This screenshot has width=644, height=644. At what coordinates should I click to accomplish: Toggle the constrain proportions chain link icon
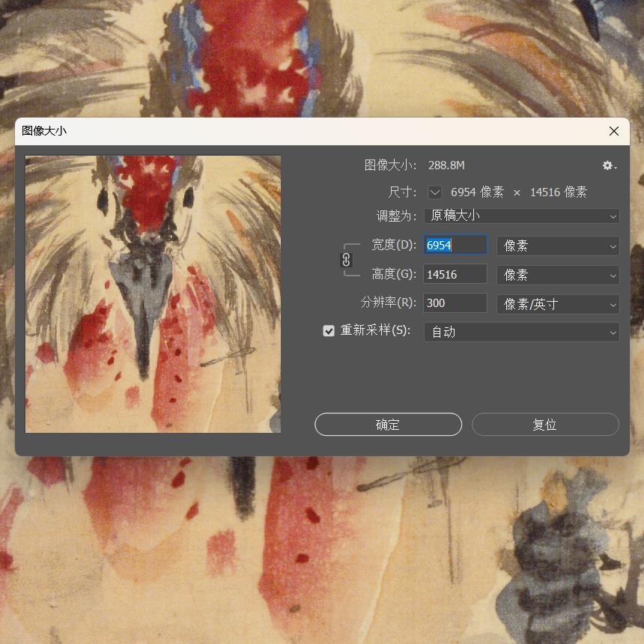pos(346,260)
